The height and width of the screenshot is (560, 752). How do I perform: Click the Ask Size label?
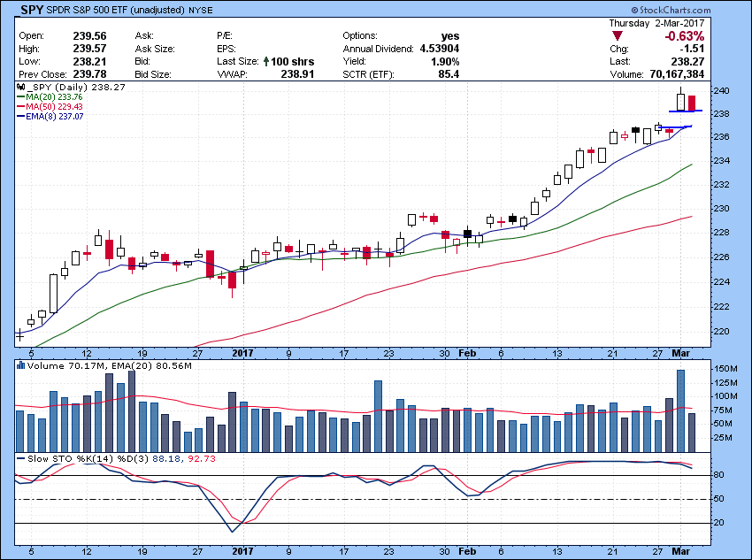155,49
